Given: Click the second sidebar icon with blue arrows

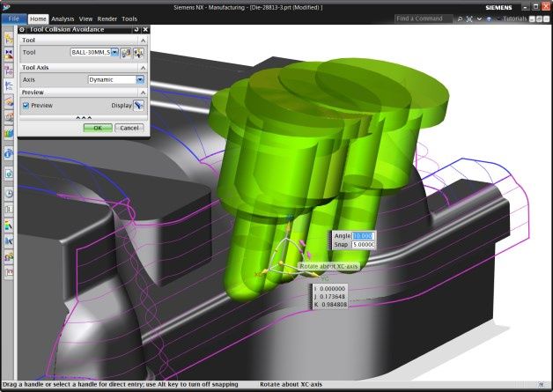Looking at the screenshot, I should click(9, 55).
